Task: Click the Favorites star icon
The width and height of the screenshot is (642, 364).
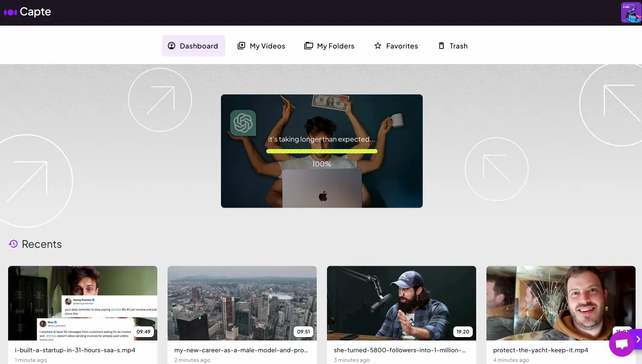Action: [378, 45]
